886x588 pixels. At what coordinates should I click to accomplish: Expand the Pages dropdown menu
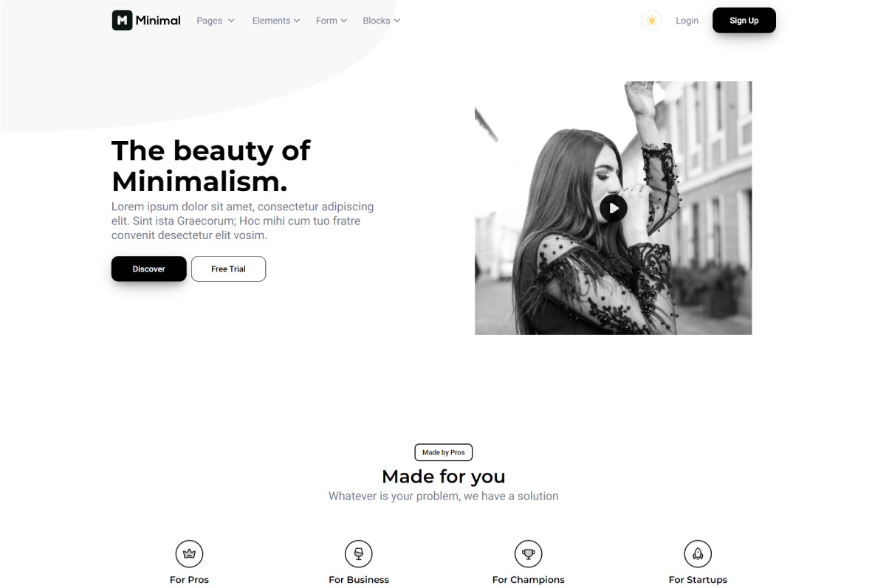click(x=216, y=21)
